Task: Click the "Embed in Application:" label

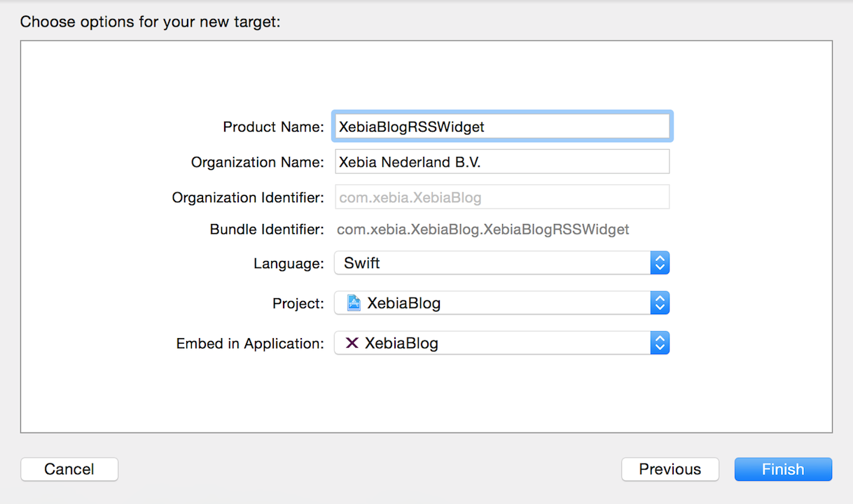Action: [x=250, y=344]
